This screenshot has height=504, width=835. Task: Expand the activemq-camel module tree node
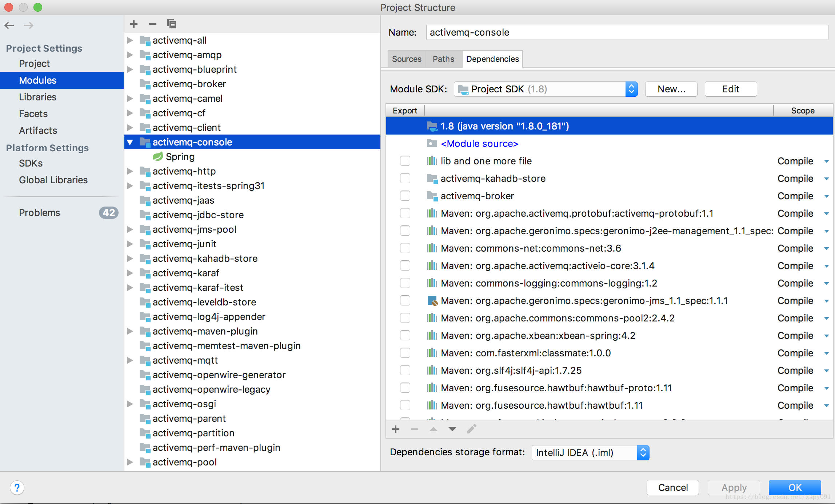click(130, 99)
